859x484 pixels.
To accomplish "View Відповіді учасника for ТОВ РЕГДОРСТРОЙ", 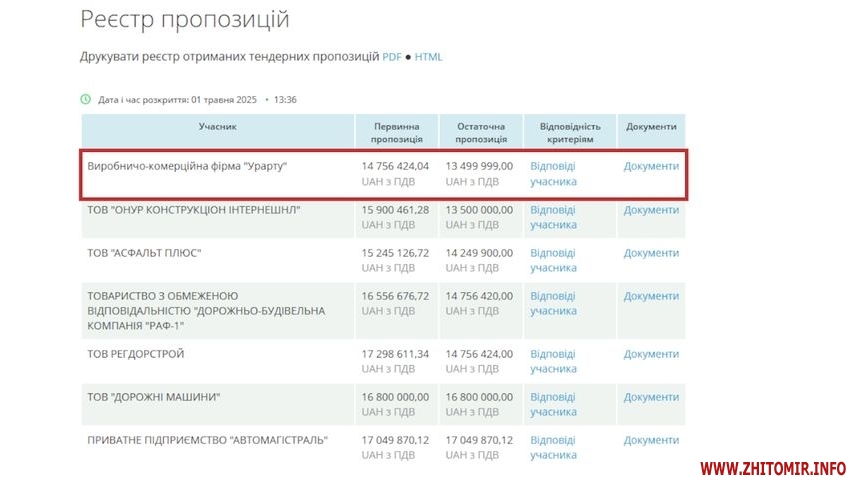I will click(553, 361).
